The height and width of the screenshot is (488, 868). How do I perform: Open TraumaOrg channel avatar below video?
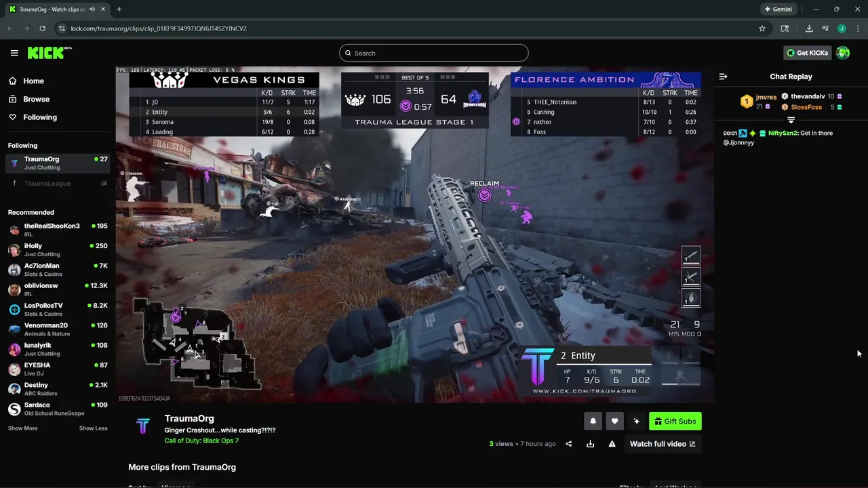[142, 426]
